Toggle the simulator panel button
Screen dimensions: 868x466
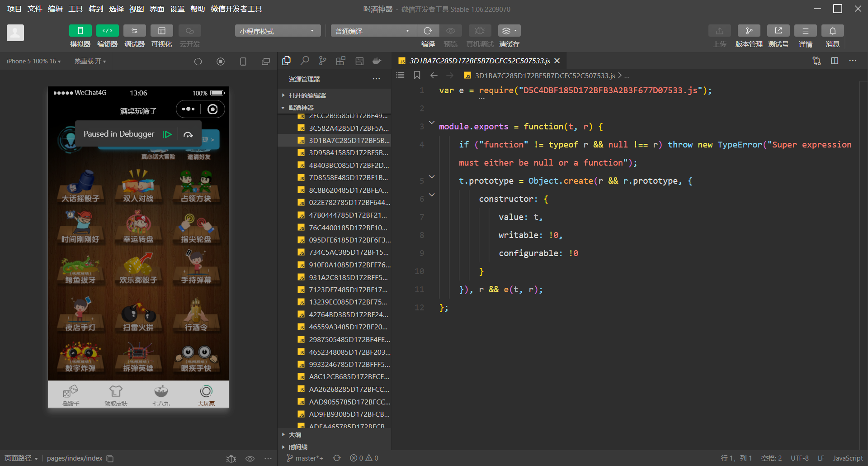[x=80, y=31]
